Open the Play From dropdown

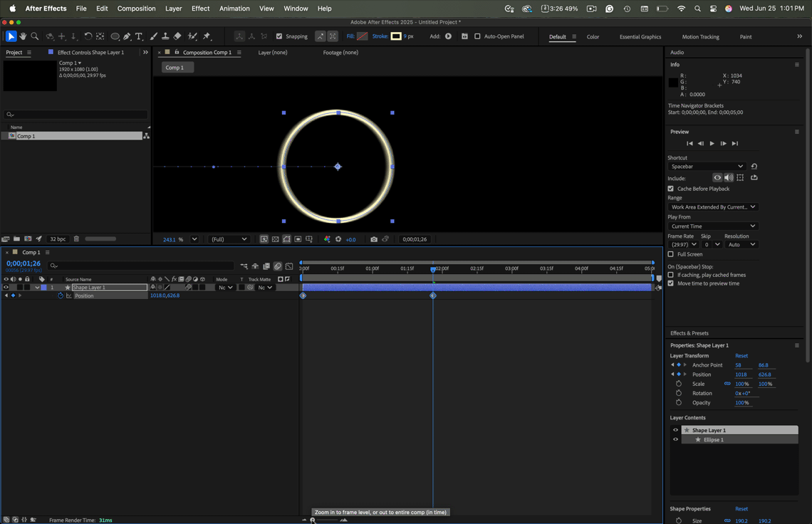[x=712, y=225]
